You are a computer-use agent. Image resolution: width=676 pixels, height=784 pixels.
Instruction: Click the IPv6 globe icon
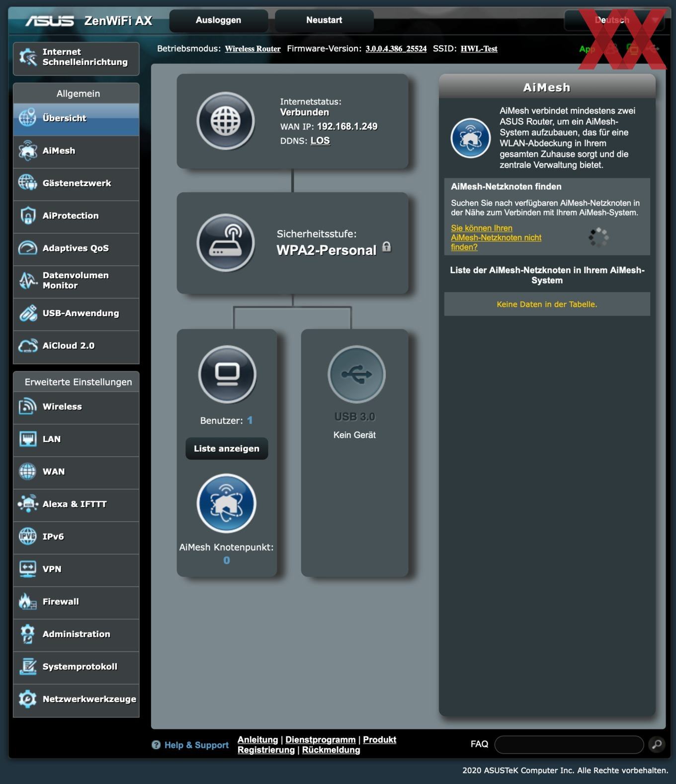(x=28, y=537)
